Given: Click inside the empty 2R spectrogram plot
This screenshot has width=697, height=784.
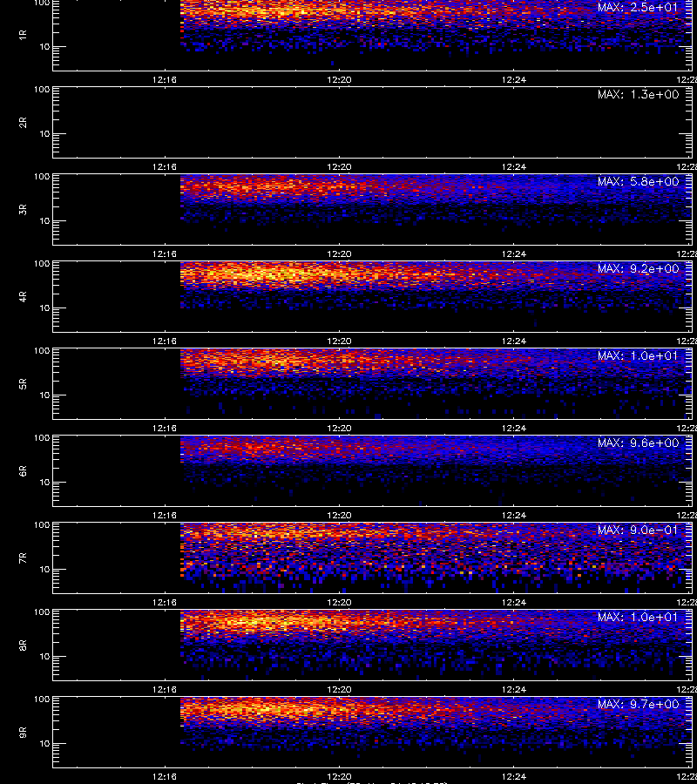Looking at the screenshot, I should pos(373,123).
